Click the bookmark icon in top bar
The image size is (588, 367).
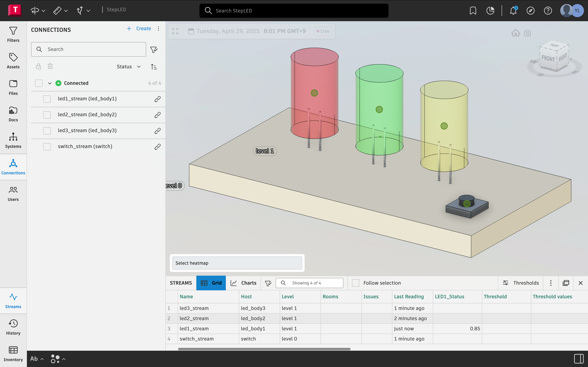pyautogui.click(x=473, y=11)
